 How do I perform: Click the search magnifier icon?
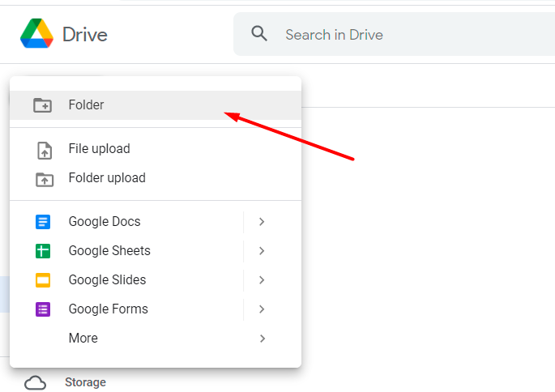tap(259, 34)
